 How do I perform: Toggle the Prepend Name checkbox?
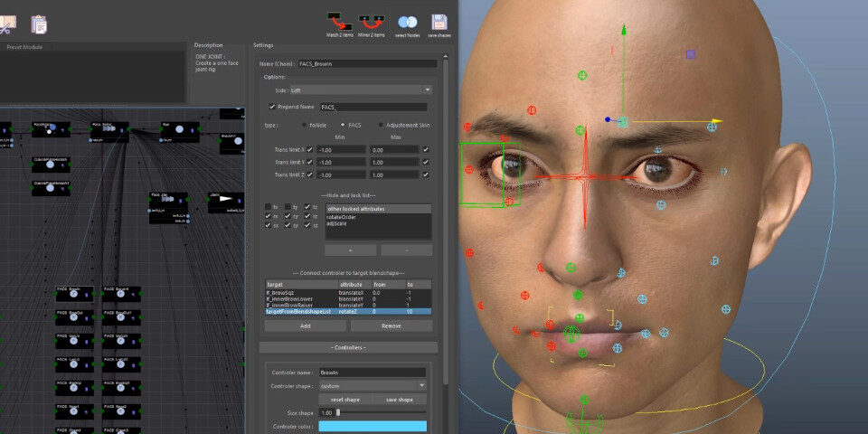tap(272, 107)
